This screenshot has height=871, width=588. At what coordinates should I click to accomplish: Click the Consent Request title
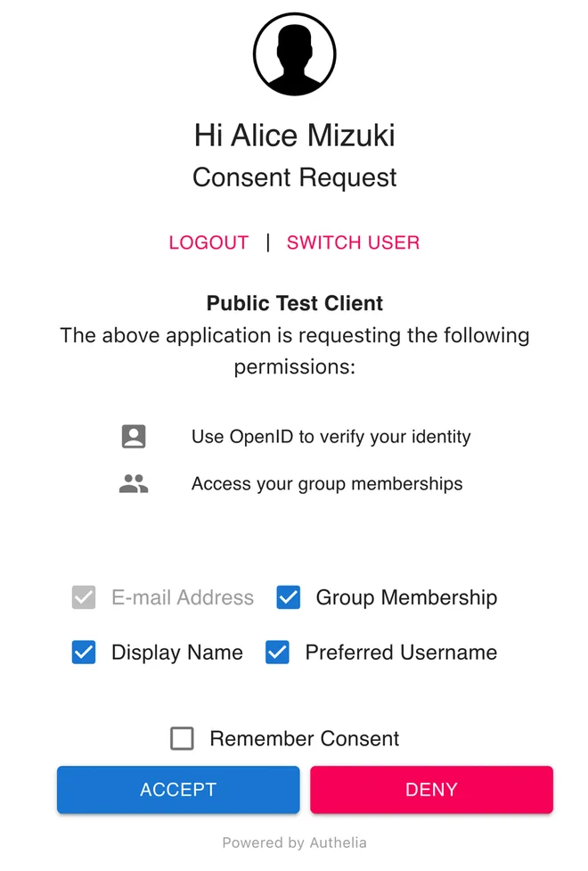pos(294,177)
